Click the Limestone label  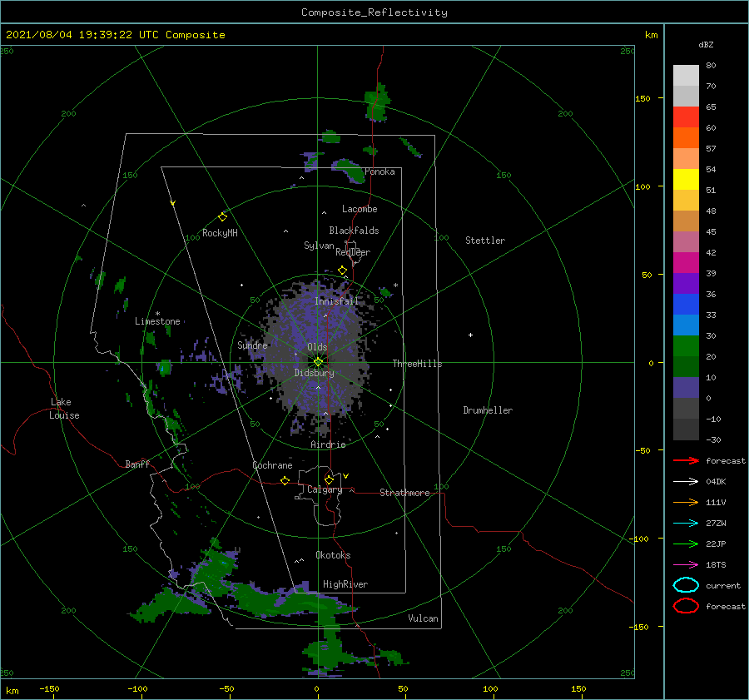click(157, 321)
